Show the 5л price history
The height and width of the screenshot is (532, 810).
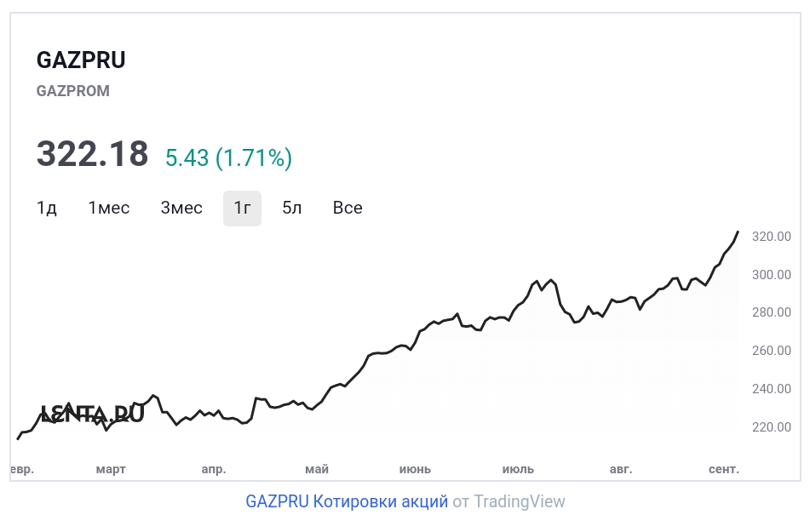point(292,209)
